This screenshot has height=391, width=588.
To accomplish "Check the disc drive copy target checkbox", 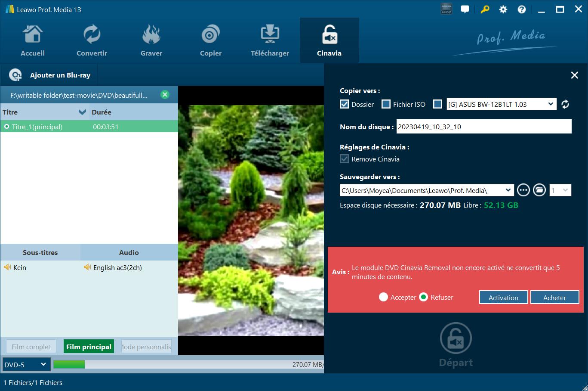I will pyautogui.click(x=437, y=104).
